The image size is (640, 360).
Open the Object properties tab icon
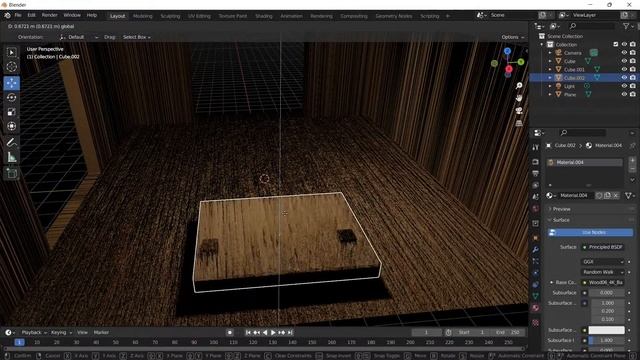536,238
